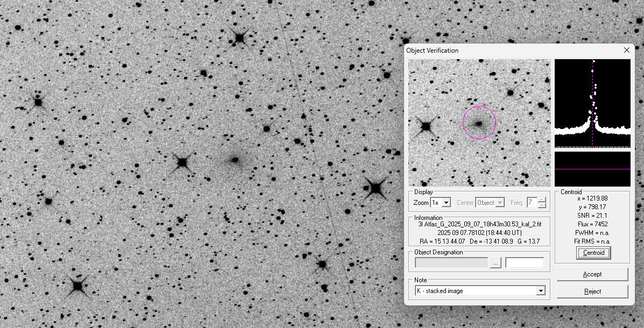
Task: Click the ellipsis browse button for designation
Action: [496, 263]
